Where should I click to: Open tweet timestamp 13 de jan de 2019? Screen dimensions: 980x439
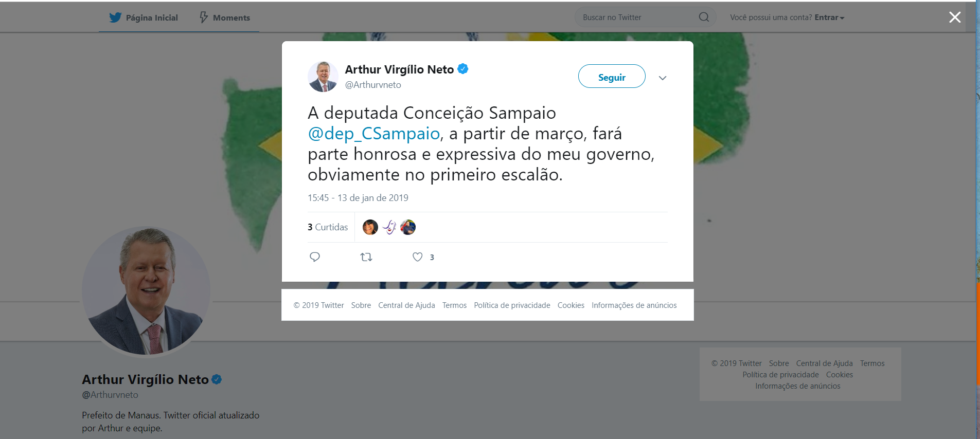coord(358,198)
